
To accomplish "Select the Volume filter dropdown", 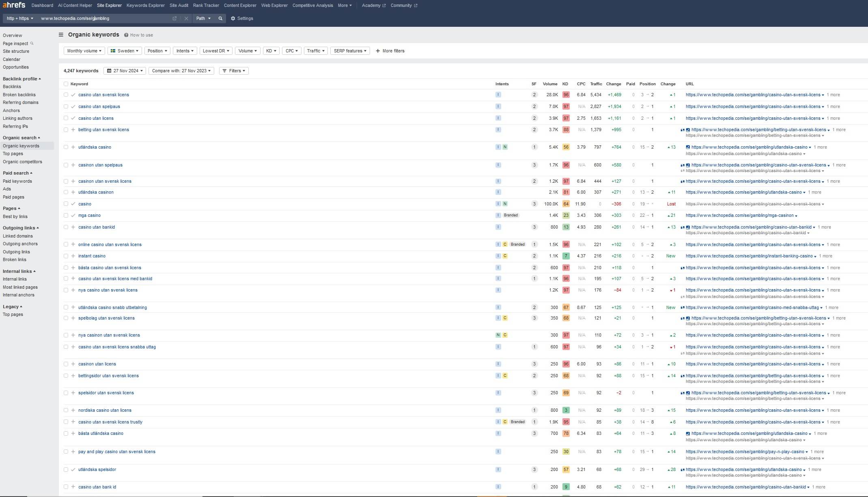I will (x=248, y=51).
